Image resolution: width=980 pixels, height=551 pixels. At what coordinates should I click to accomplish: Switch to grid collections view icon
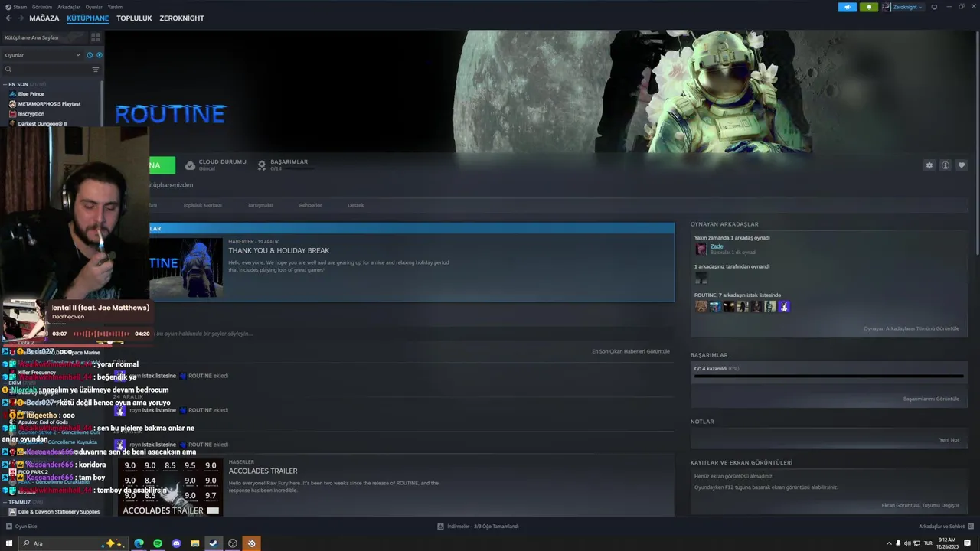click(96, 37)
